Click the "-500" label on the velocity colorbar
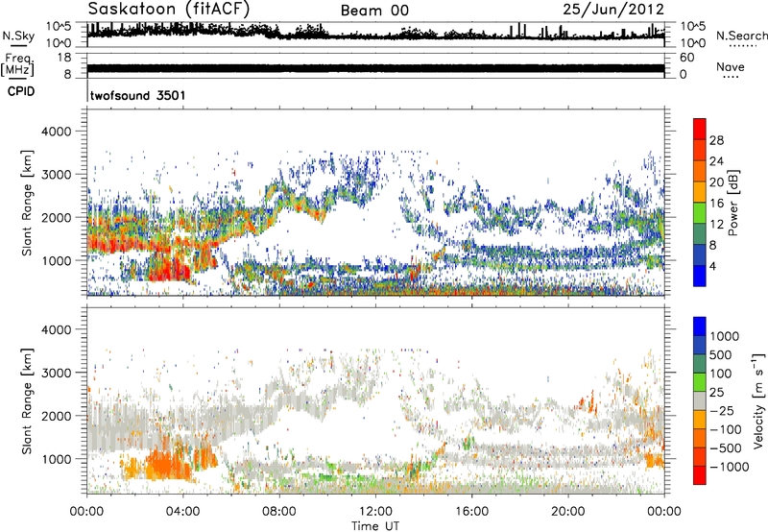The height and width of the screenshot is (532, 768). pyautogui.click(x=726, y=448)
